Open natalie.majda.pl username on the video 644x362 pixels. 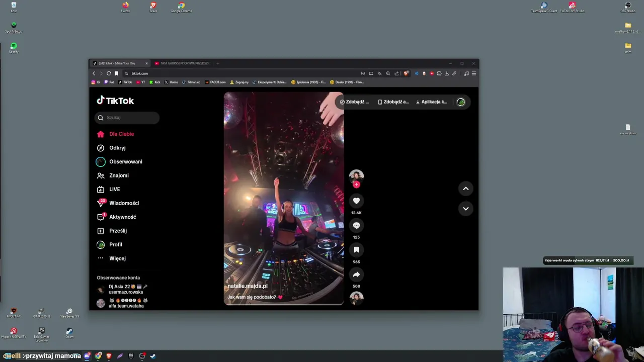(248, 286)
